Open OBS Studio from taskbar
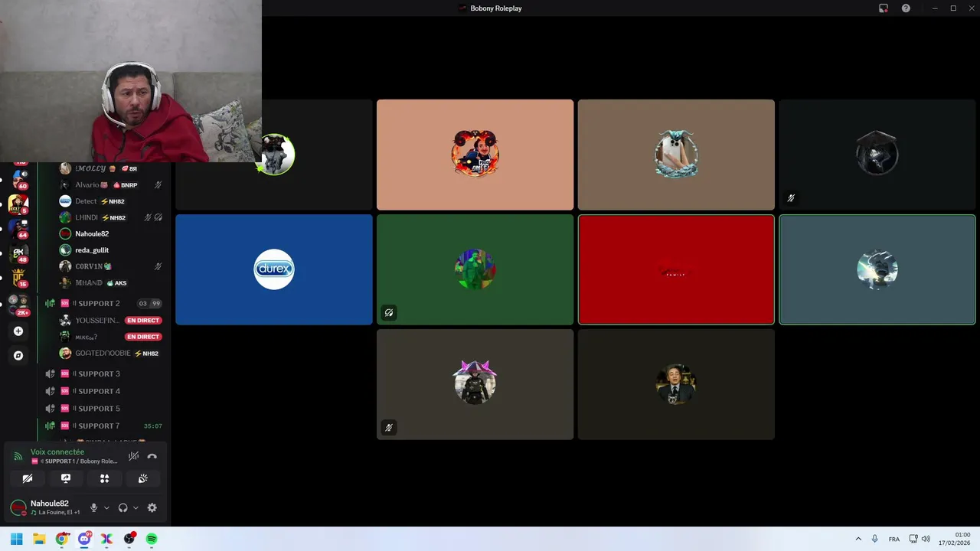The height and width of the screenshot is (551, 980). click(x=129, y=539)
